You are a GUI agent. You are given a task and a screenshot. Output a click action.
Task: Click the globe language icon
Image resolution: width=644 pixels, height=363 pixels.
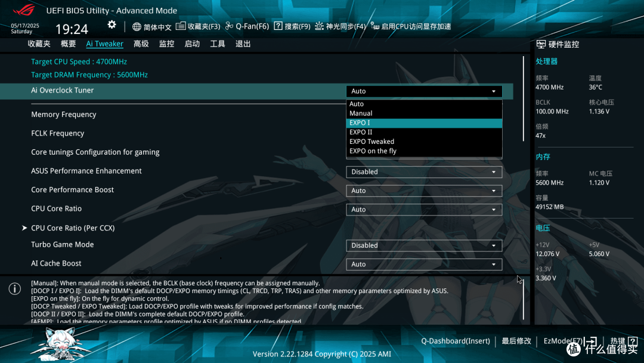(137, 27)
